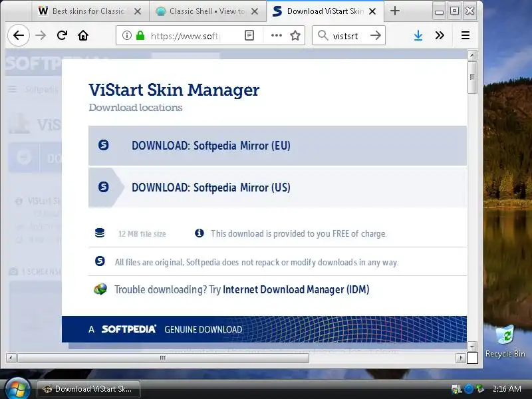Image resolution: width=532 pixels, height=399 pixels.
Task: Click the vertical scrollbar thumb
Action: (x=472, y=77)
